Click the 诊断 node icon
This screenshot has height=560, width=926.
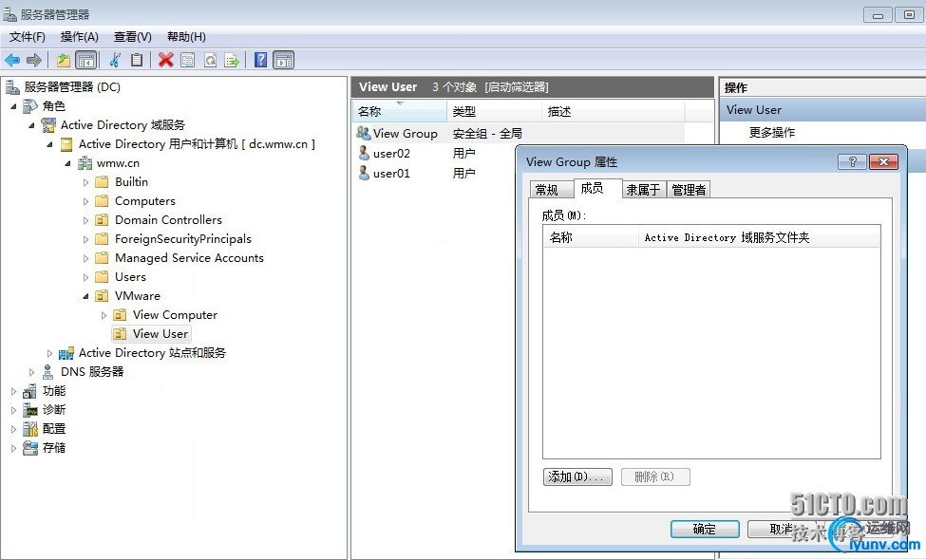pyautogui.click(x=30, y=409)
